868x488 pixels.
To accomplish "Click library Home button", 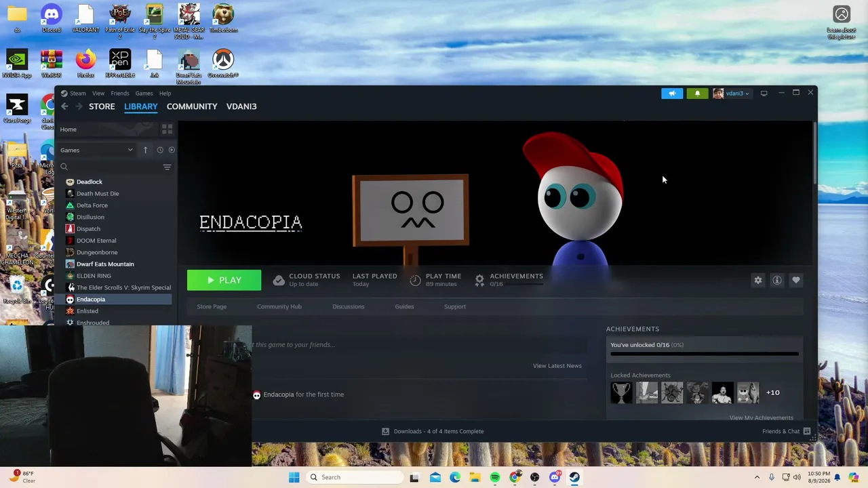I will click(x=108, y=129).
